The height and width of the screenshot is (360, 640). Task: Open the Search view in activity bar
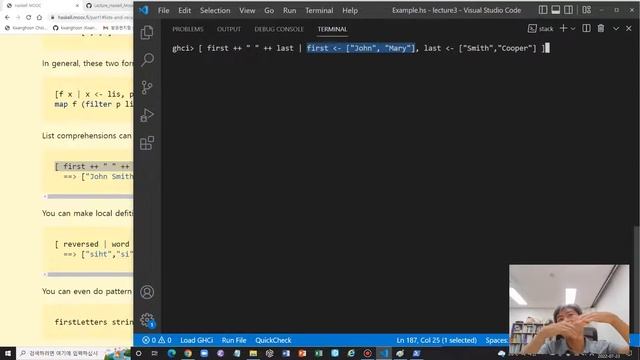coord(147,60)
